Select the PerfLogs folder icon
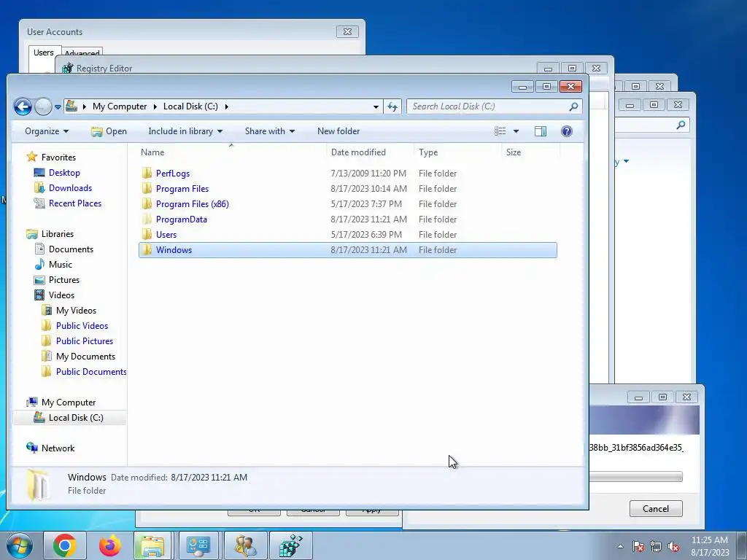 tap(147, 174)
